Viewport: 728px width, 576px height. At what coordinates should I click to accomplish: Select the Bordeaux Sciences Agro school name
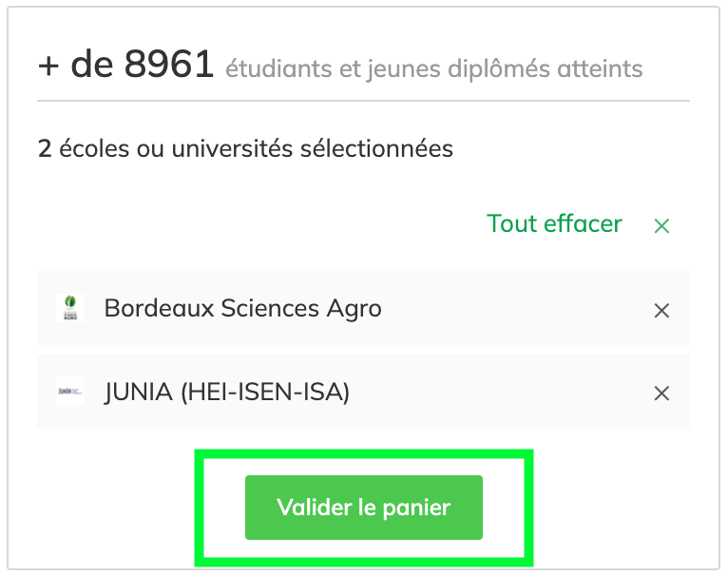pyautogui.click(x=242, y=309)
